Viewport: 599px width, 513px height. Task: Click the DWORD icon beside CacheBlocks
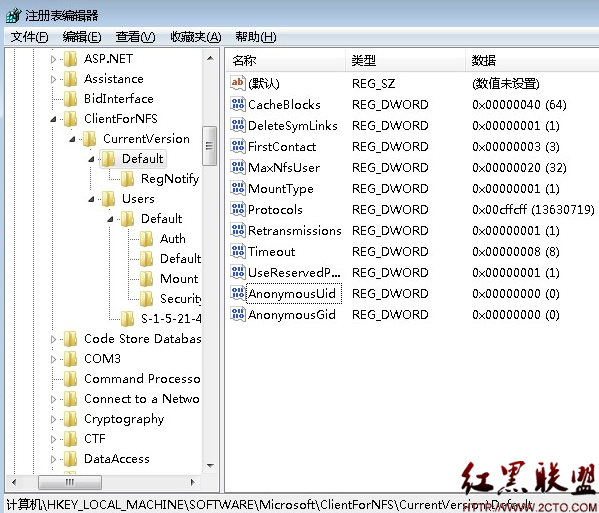(238, 104)
